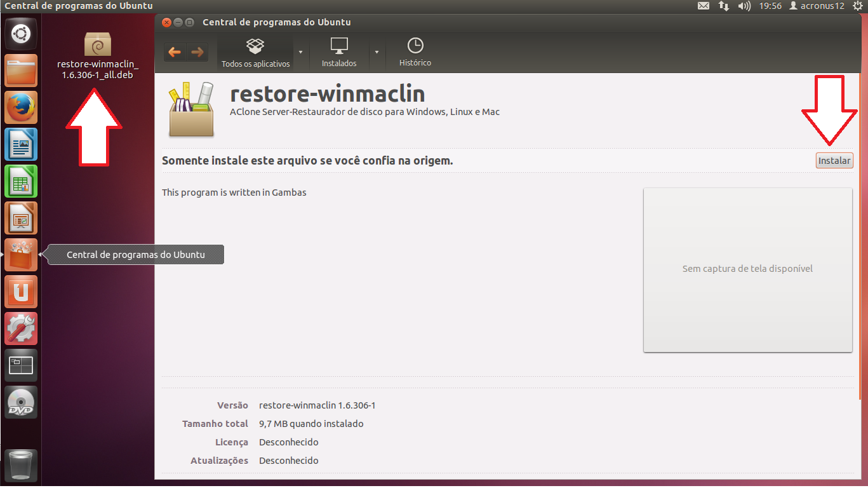The height and width of the screenshot is (488, 868).
Task: Open the Ubuntu Dash home launcher
Action: click(21, 33)
